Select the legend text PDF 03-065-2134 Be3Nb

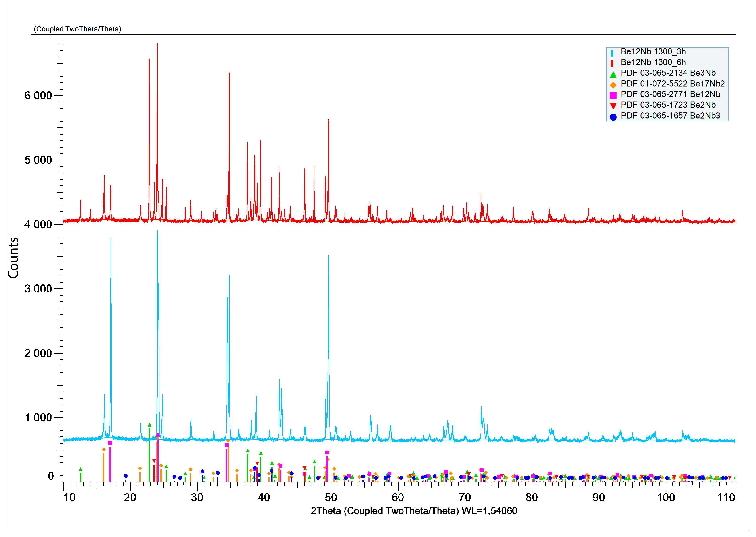click(668, 73)
